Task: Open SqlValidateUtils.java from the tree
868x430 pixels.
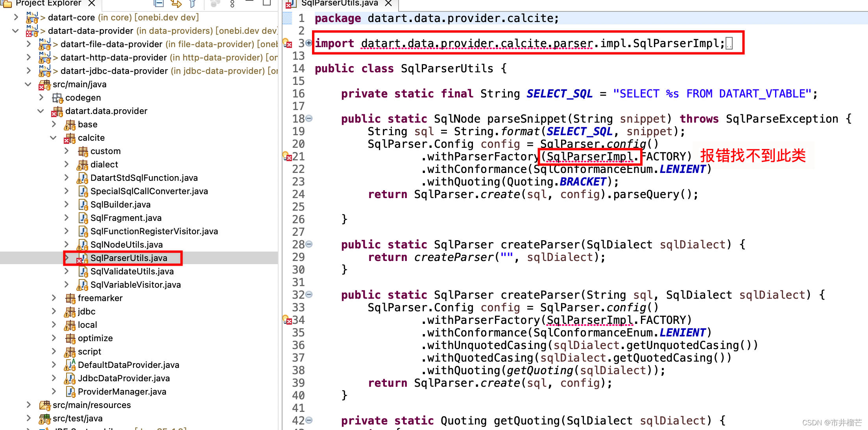Action: (132, 271)
